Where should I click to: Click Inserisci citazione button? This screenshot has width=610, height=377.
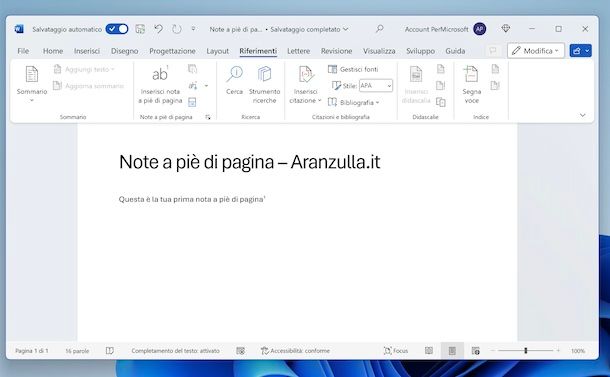(305, 85)
